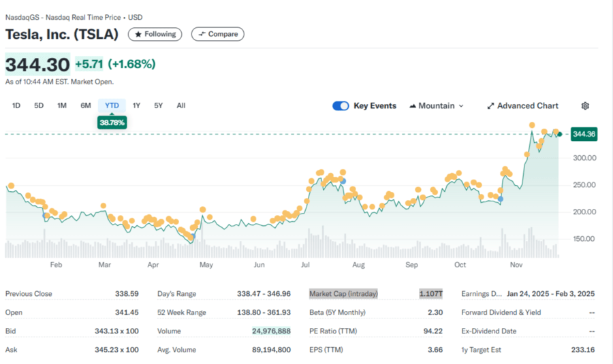Select the All time range tab
Image resolution: width=613 pixels, height=364 pixels.
(x=181, y=105)
